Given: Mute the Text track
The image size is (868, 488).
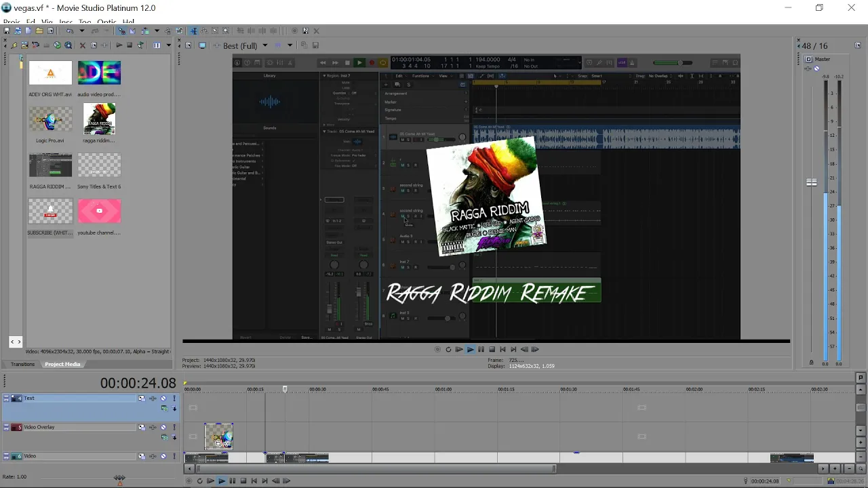Looking at the screenshot, I should 163,399.
